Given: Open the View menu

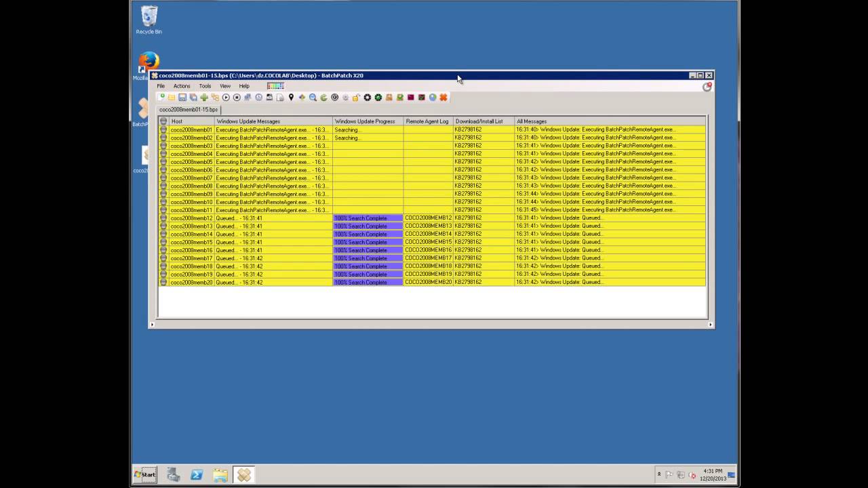Looking at the screenshot, I should (225, 86).
